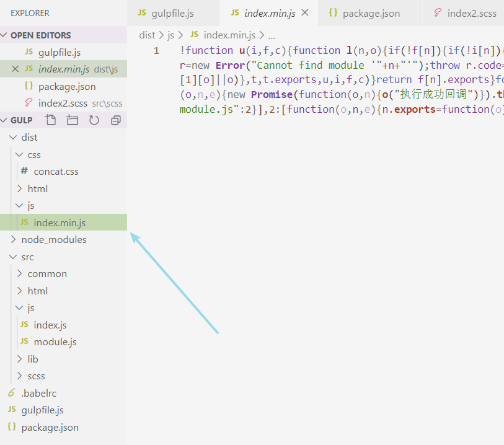Click the braces icon on package.json tab

333,13
